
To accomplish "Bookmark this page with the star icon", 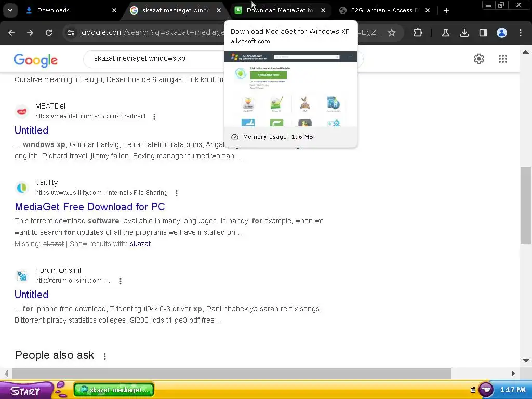I will click(392, 33).
